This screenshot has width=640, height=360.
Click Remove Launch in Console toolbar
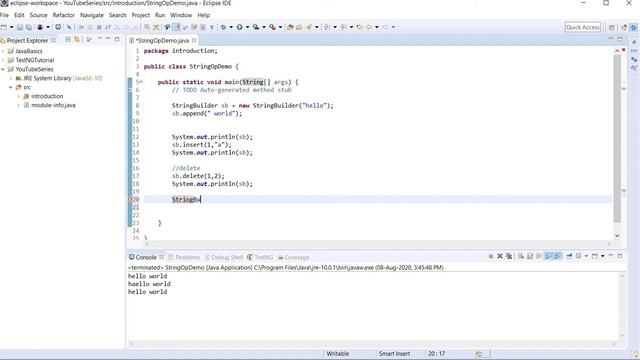pos(500,256)
